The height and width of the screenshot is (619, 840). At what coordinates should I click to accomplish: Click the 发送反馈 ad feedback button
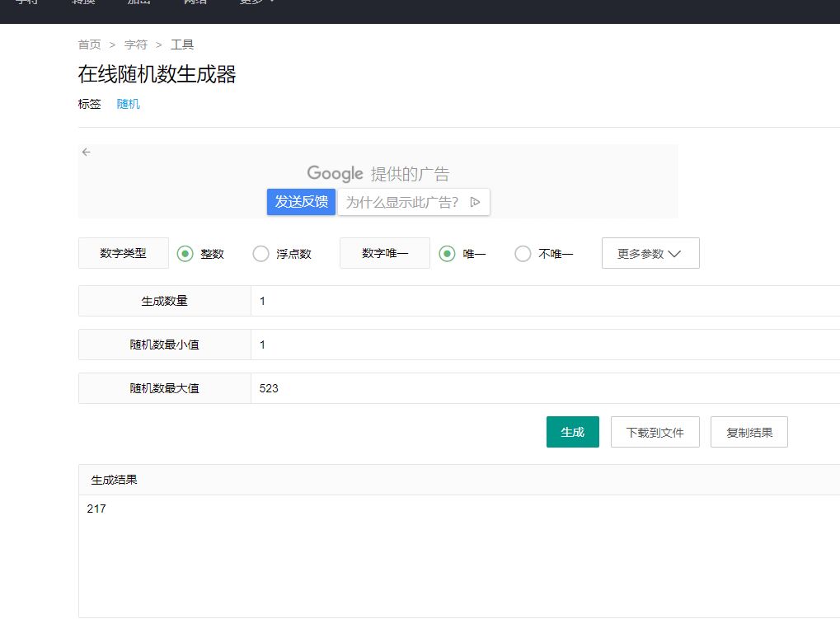click(x=301, y=202)
